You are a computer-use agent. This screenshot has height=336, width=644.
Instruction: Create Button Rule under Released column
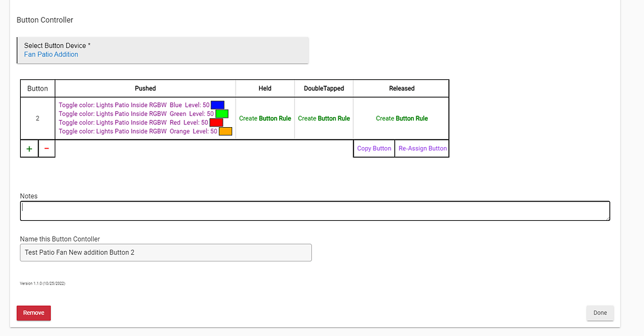(x=401, y=118)
